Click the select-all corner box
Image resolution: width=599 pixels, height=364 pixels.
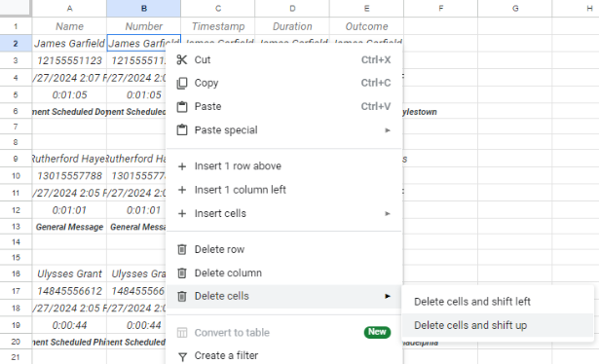click(16, 8)
